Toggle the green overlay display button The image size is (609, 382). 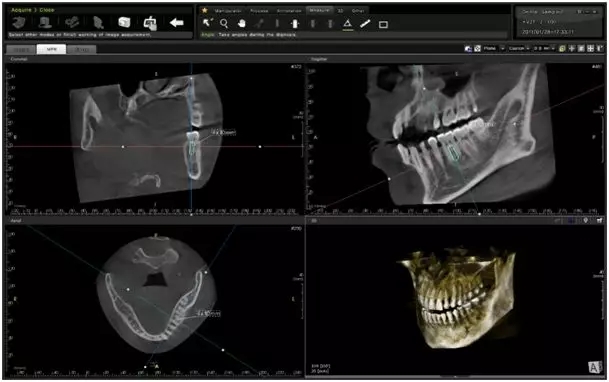coord(562,49)
